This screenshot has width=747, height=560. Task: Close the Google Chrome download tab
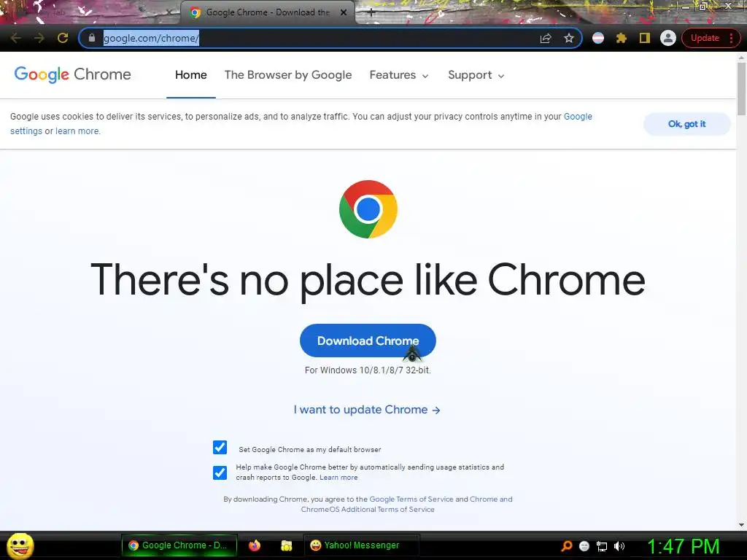[x=344, y=12]
